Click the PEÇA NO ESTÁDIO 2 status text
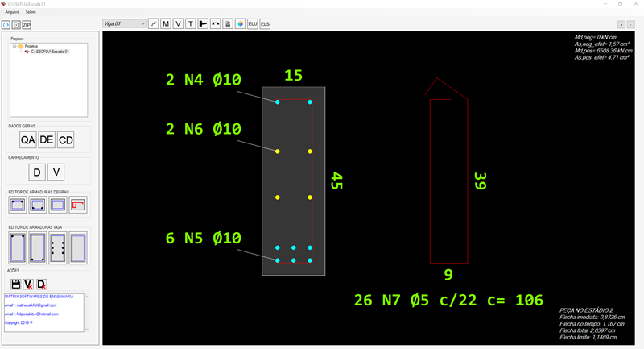The height and width of the screenshot is (349, 644). click(586, 310)
